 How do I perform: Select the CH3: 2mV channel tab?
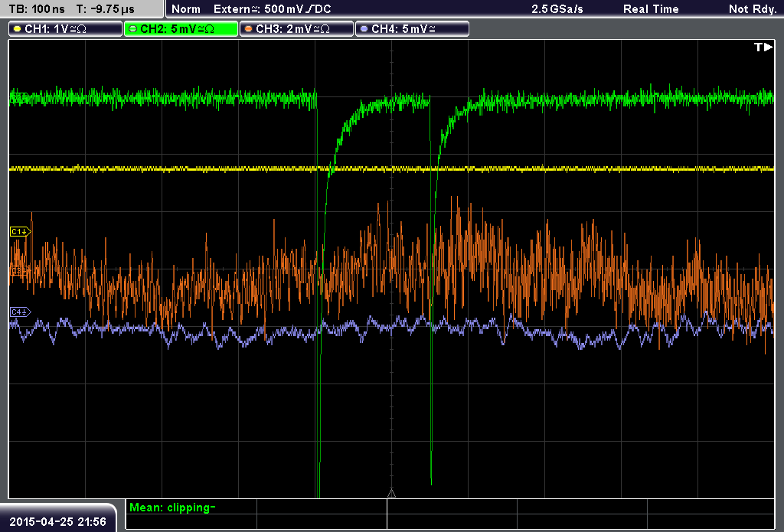296,29
